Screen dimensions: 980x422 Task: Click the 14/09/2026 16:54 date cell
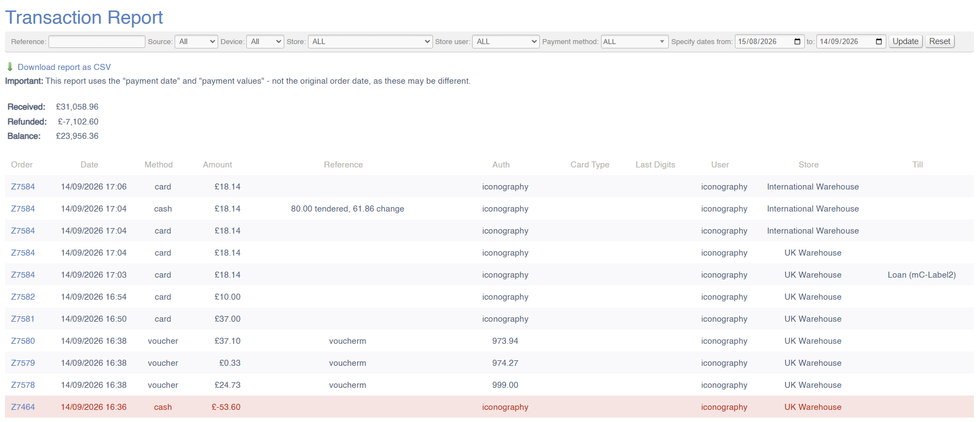pos(94,296)
